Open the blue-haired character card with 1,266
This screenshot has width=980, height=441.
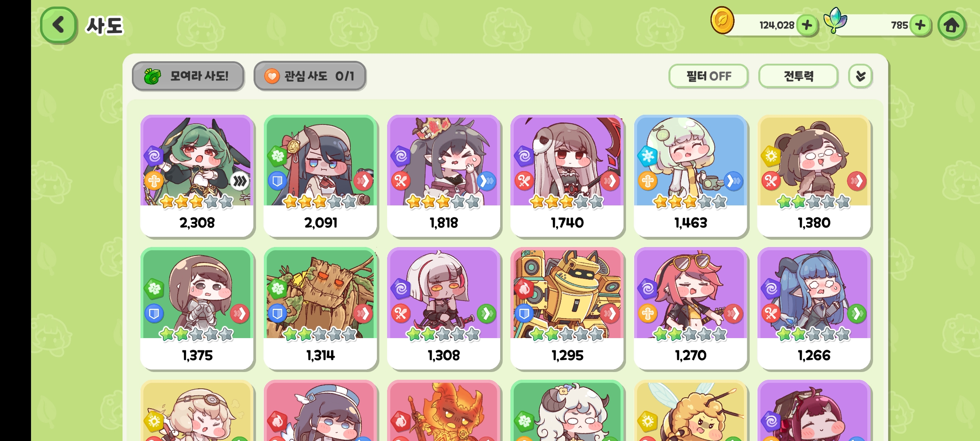(x=814, y=309)
